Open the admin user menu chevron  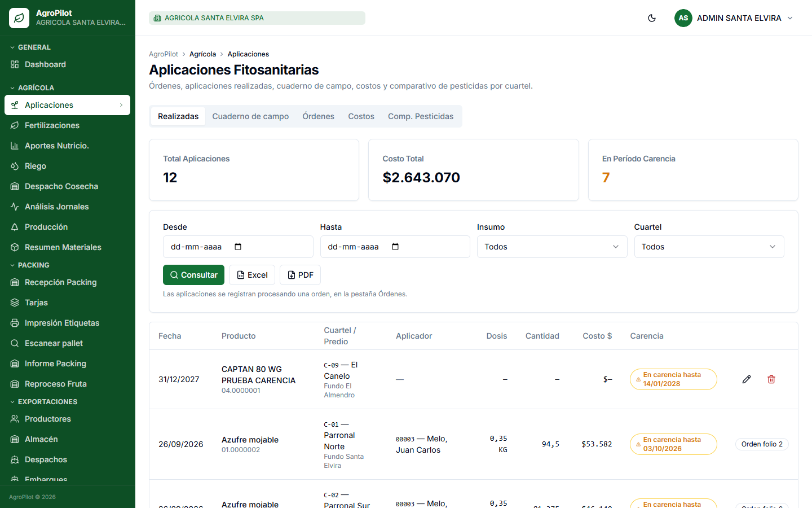[790, 18]
